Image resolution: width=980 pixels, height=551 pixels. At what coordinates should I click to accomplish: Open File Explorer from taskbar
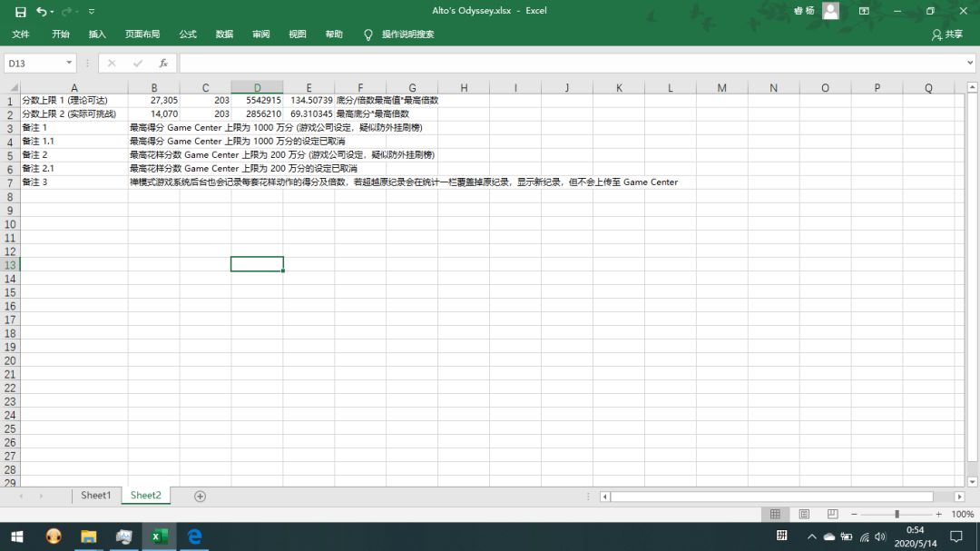(x=89, y=536)
